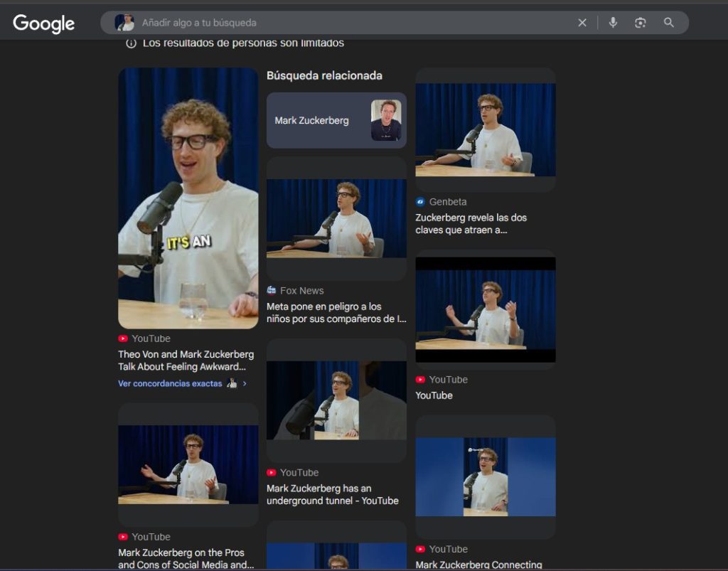Open 'Mark Zuckerberg on the Pros and Cons' result
Image resolution: width=728 pixels, height=571 pixels.
[186, 558]
